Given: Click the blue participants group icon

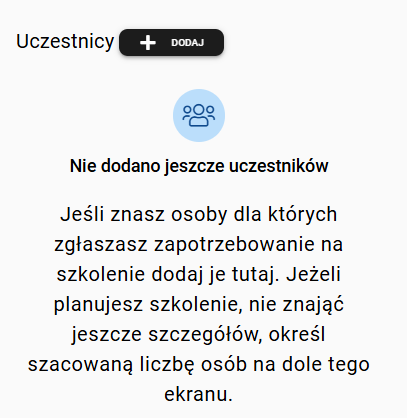Looking at the screenshot, I should click(199, 115).
